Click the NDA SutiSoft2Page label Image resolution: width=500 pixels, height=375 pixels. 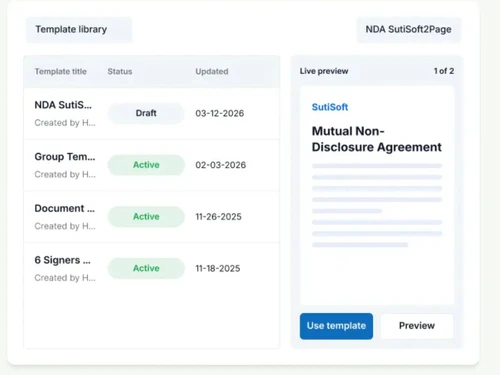[409, 30]
